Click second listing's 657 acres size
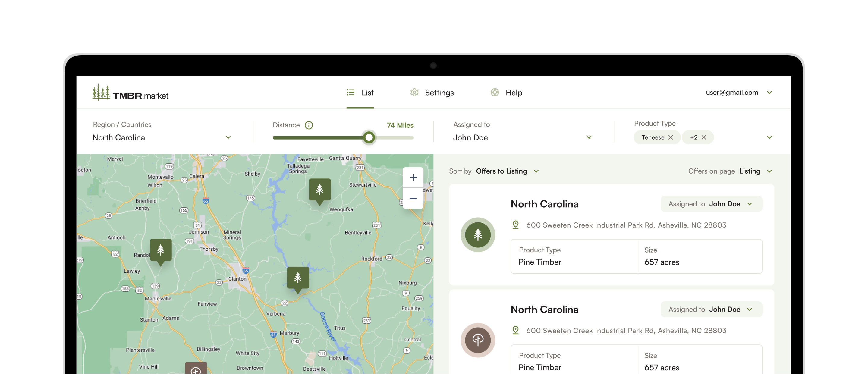Viewport: 868px width, 374px height. 662,368
